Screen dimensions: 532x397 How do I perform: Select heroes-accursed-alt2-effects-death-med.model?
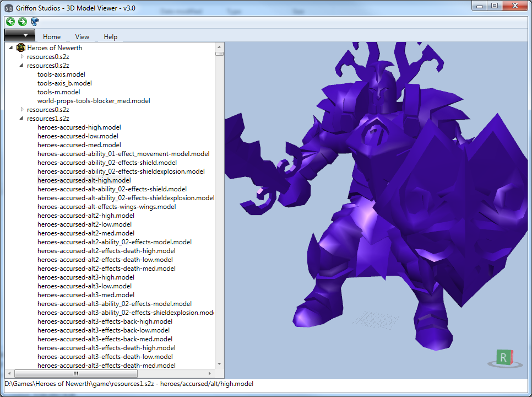pos(106,269)
